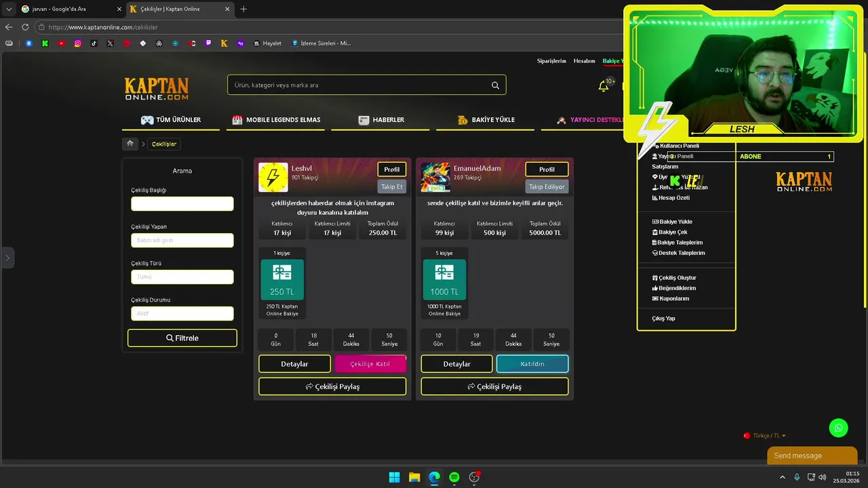Screen dimensions: 868x488
Task: Unfollow EmanuelAdam via Takip Ediliyor
Action: click(547, 186)
